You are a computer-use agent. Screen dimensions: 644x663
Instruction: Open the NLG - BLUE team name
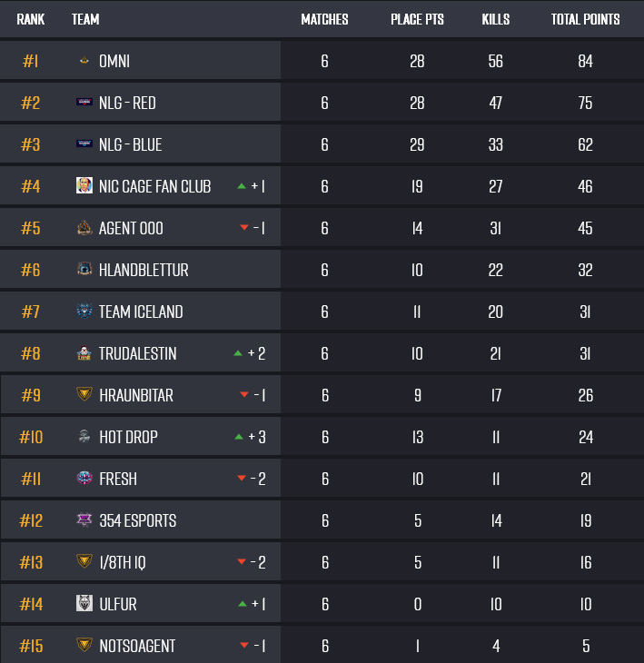pos(130,144)
